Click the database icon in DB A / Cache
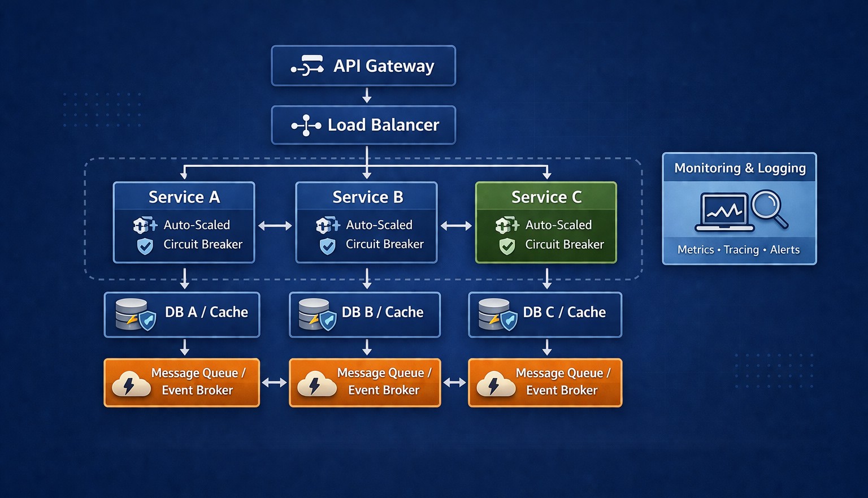Viewport: 868px width, 498px height. (136, 315)
